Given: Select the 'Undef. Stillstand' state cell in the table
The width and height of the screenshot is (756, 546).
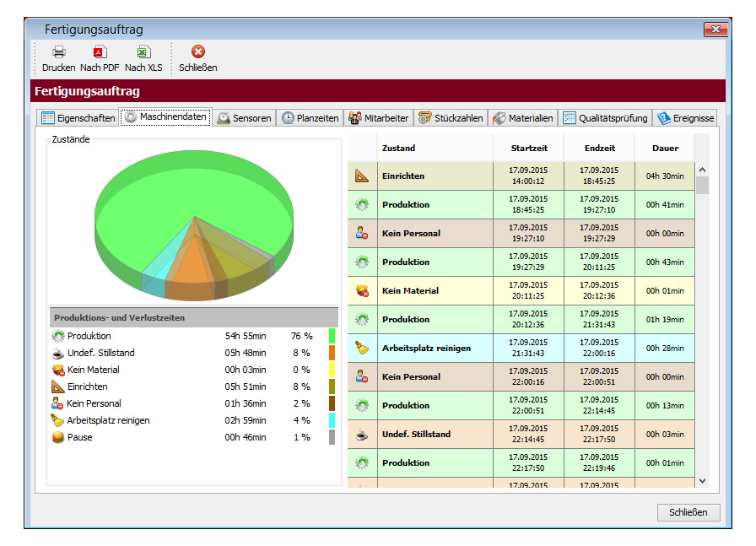Looking at the screenshot, I should tap(435, 434).
